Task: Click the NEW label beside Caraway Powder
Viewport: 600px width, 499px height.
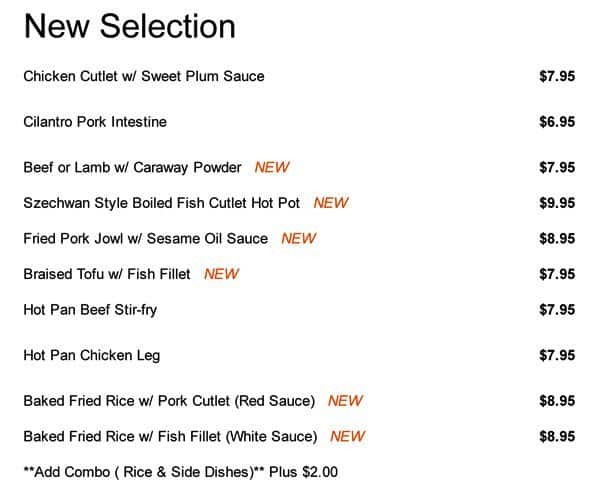Action: [x=272, y=167]
